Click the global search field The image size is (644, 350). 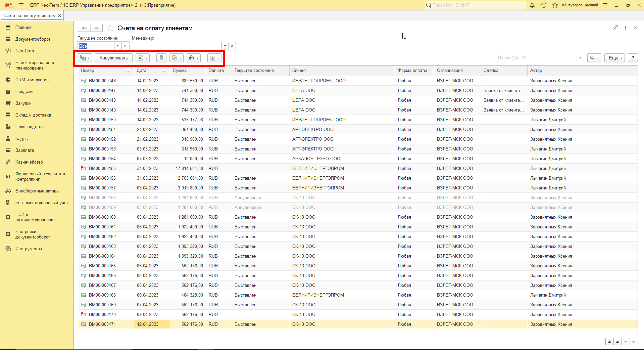(x=476, y=5)
